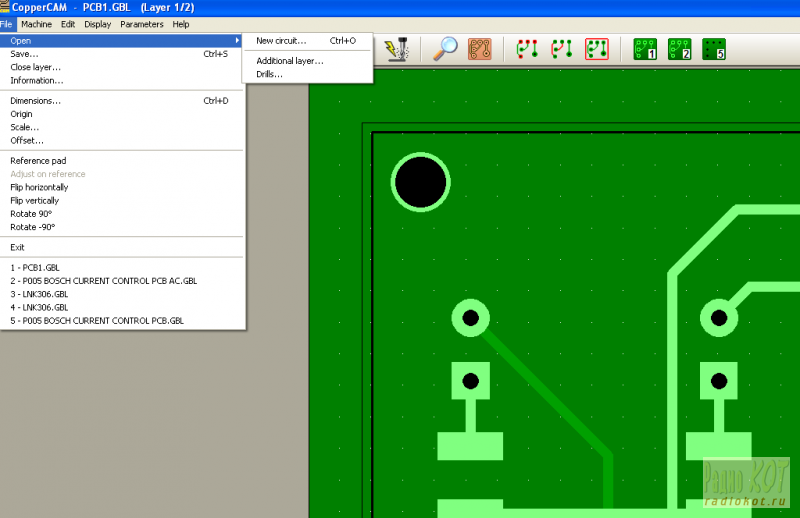
Task: Open recent file 2 - P005 BOSCH CURRENT CONTROL PCB AC.GBL
Action: (121, 281)
